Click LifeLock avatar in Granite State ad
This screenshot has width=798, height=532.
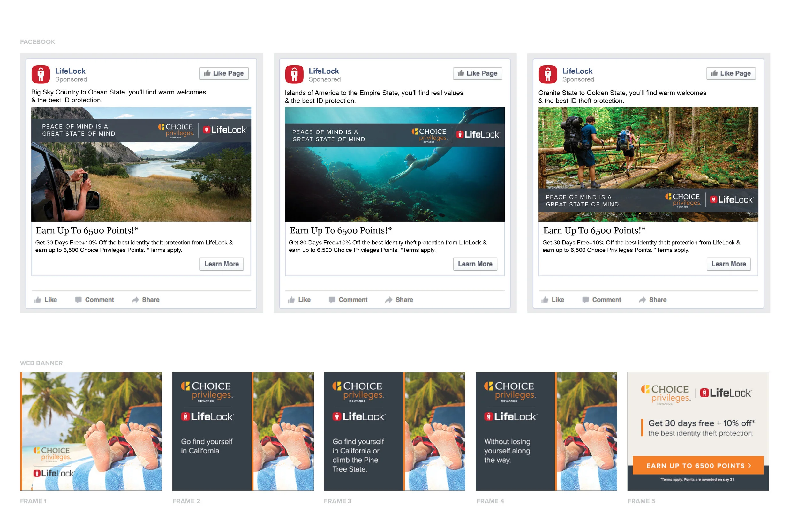pyautogui.click(x=548, y=74)
